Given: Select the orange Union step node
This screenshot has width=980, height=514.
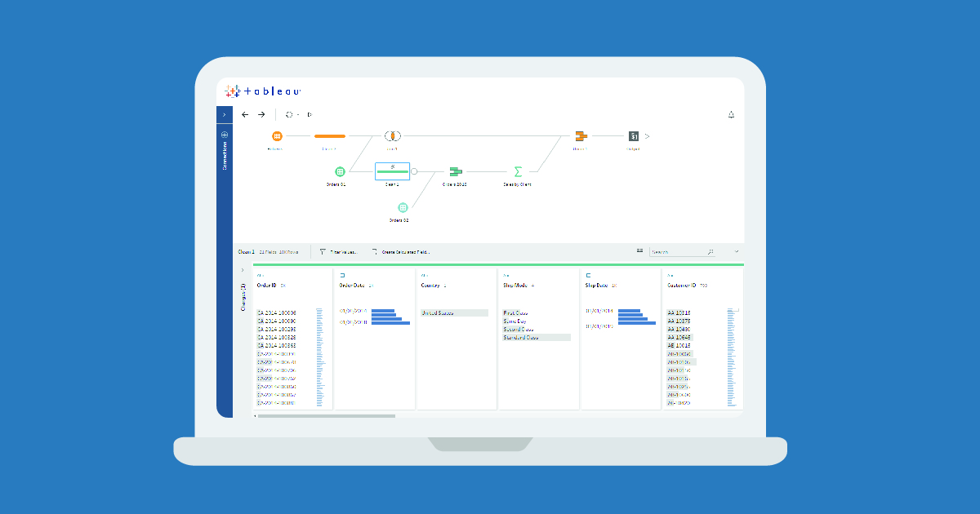Looking at the screenshot, I should [x=580, y=136].
